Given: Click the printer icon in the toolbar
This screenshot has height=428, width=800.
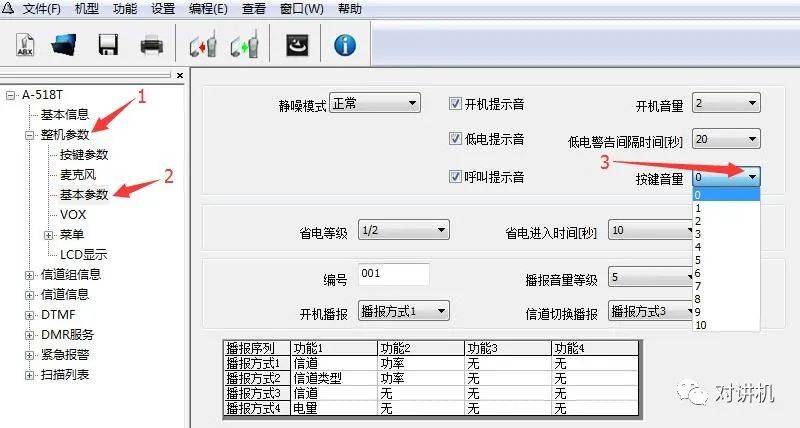Looking at the screenshot, I should pos(152,45).
